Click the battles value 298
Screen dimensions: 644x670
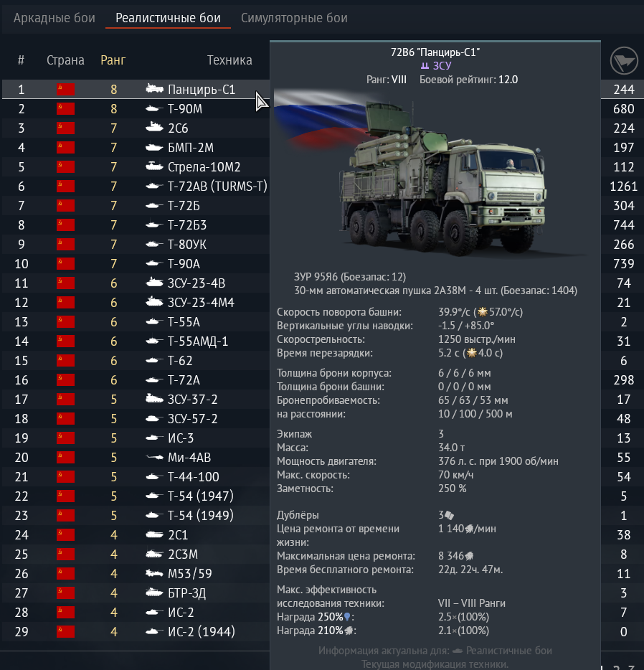(623, 380)
